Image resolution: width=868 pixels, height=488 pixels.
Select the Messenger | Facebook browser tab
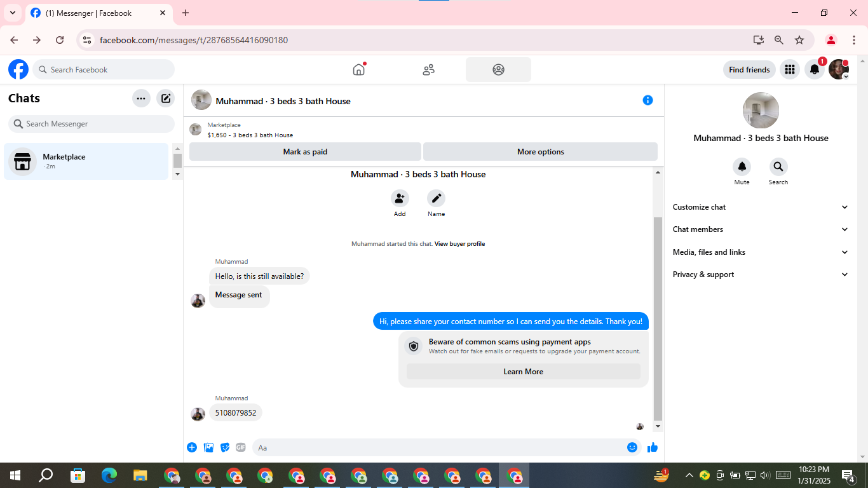(x=98, y=13)
